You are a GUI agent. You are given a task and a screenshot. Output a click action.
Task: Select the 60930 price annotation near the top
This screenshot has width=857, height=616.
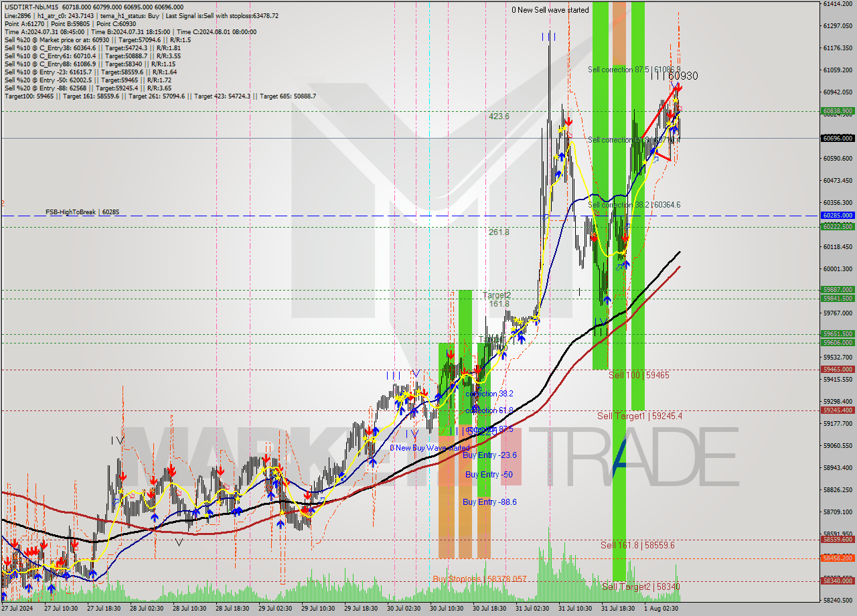coord(683,76)
